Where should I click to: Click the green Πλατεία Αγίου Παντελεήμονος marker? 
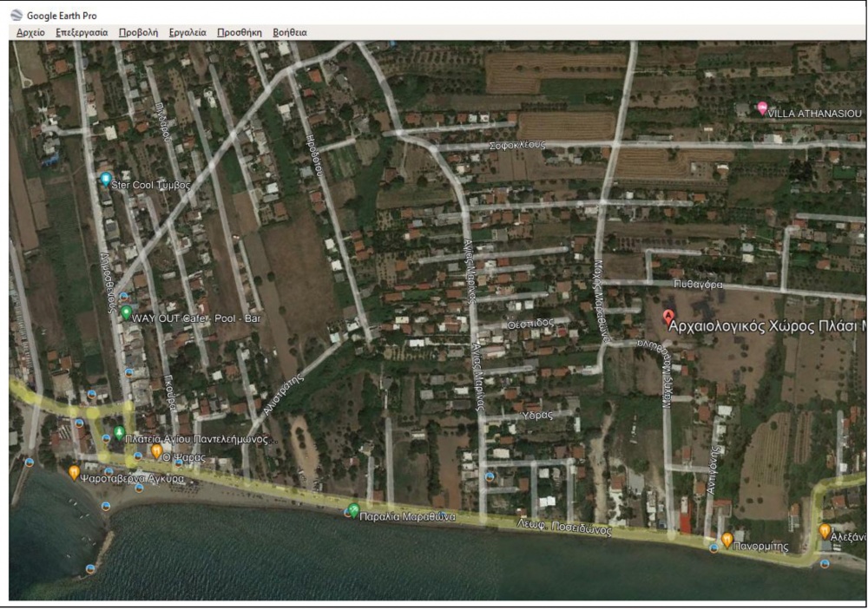coord(120,432)
